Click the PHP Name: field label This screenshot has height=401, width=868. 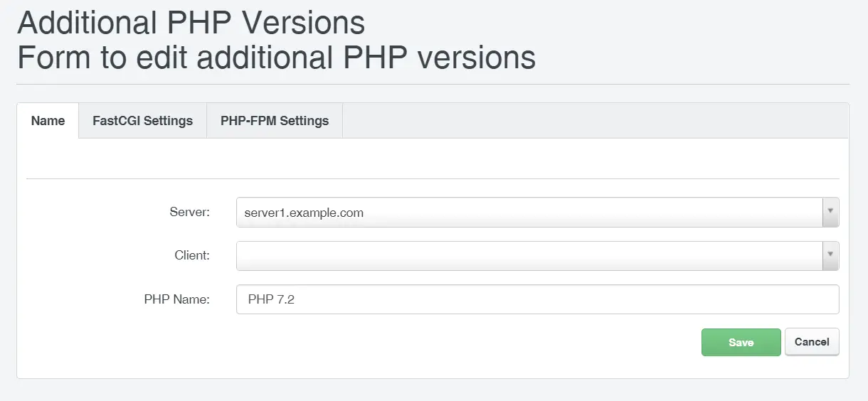click(x=177, y=299)
